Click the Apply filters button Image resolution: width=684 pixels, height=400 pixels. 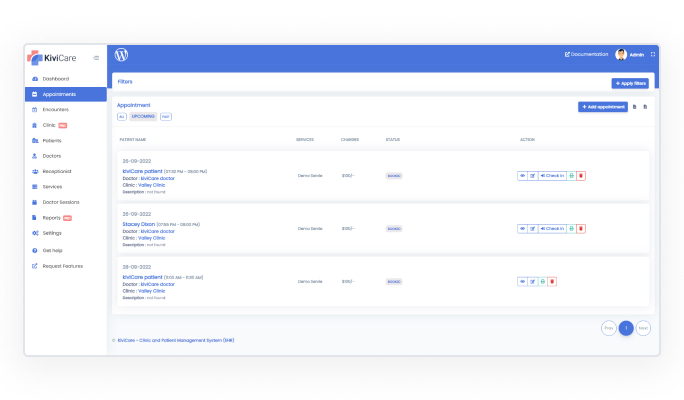pos(630,83)
